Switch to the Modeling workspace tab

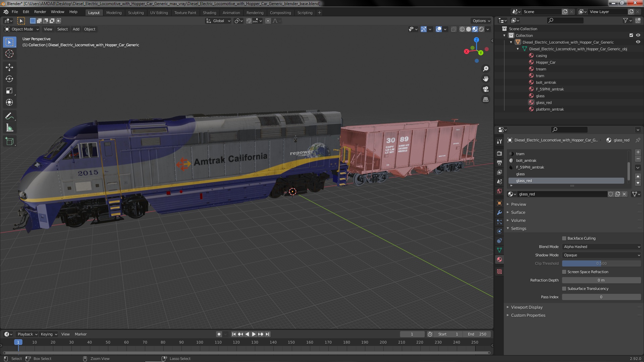(114, 13)
